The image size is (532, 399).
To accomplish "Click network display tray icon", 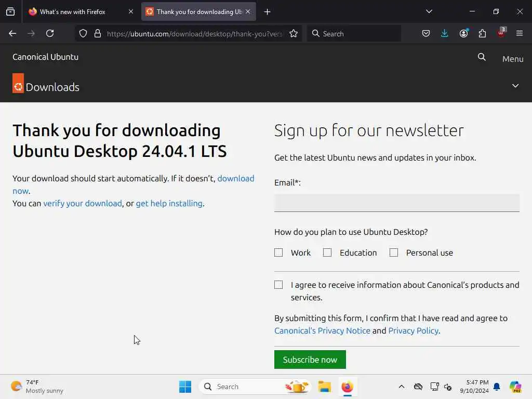I will (x=434, y=387).
